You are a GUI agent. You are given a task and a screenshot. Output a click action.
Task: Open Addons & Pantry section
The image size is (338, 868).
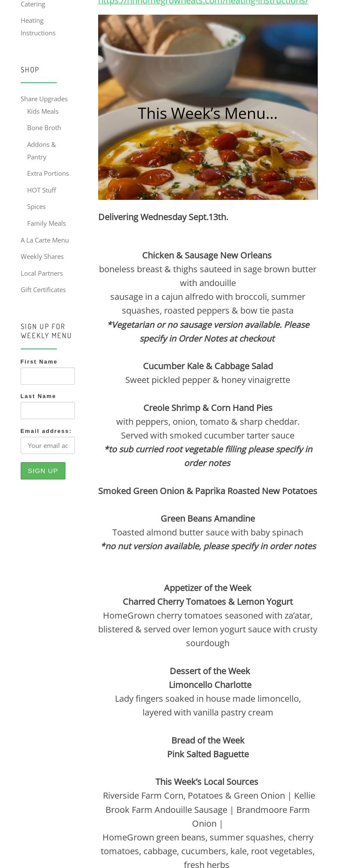[x=41, y=150]
